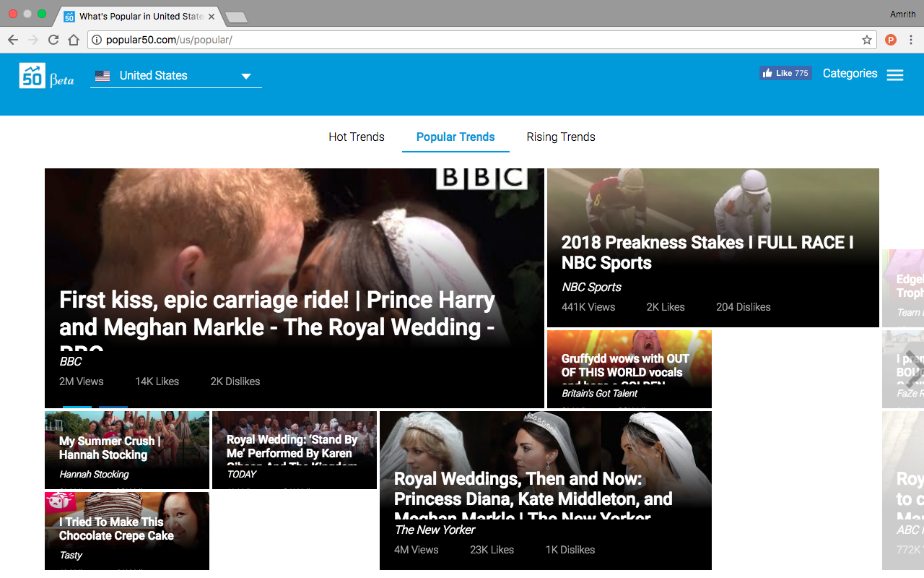Click '14K Likes' on BBC tile

157,381
